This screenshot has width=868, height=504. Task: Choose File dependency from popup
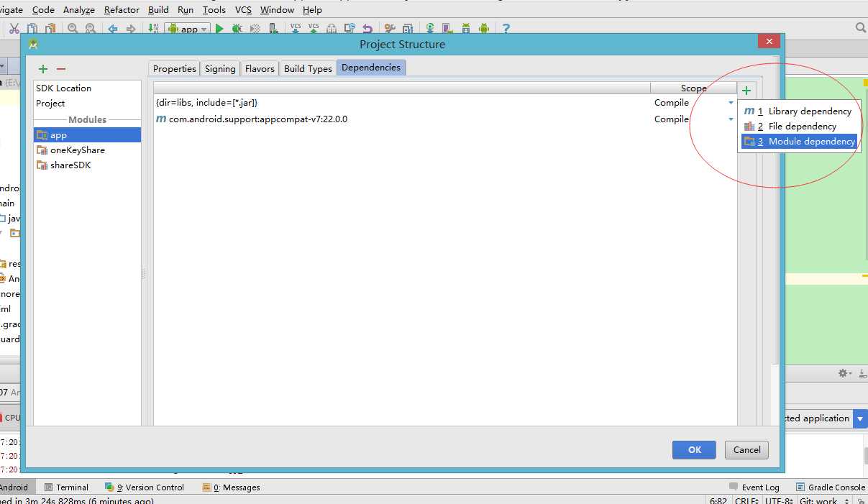(798, 127)
